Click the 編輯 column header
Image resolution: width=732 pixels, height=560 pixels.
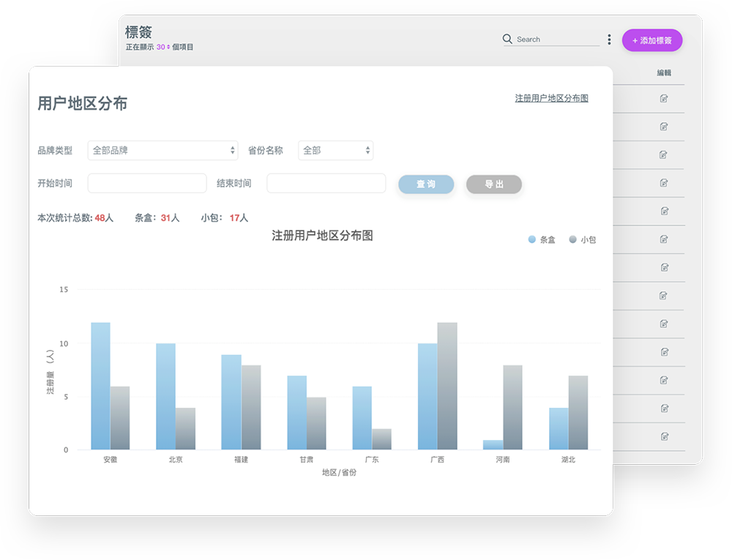tap(664, 73)
